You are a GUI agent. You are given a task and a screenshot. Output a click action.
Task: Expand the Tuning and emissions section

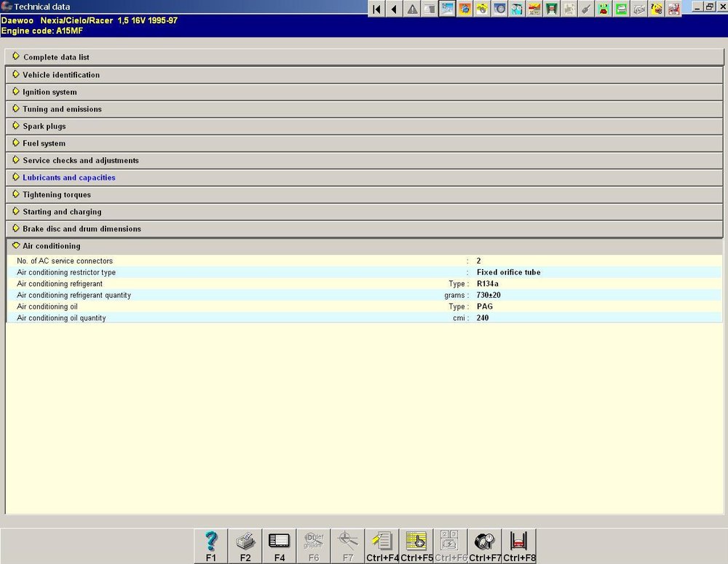(x=365, y=109)
